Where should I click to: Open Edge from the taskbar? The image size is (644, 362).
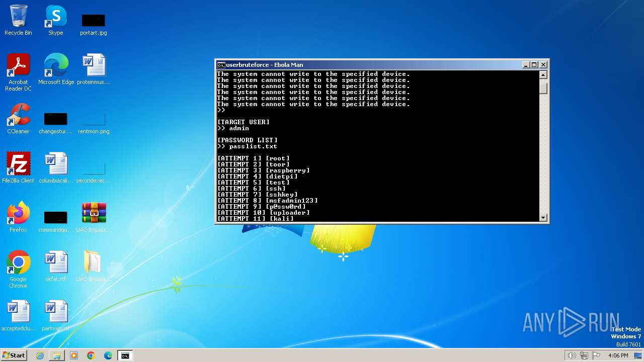[108, 355]
